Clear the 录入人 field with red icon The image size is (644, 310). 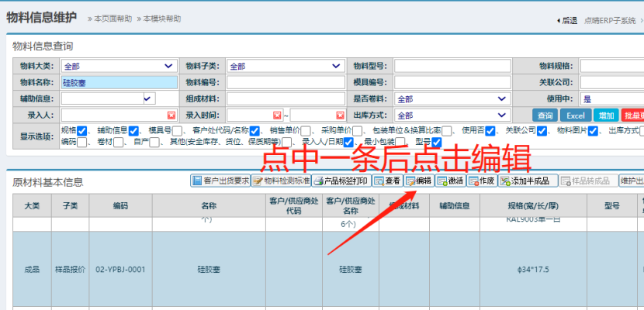pyautogui.click(x=171, y=115)
